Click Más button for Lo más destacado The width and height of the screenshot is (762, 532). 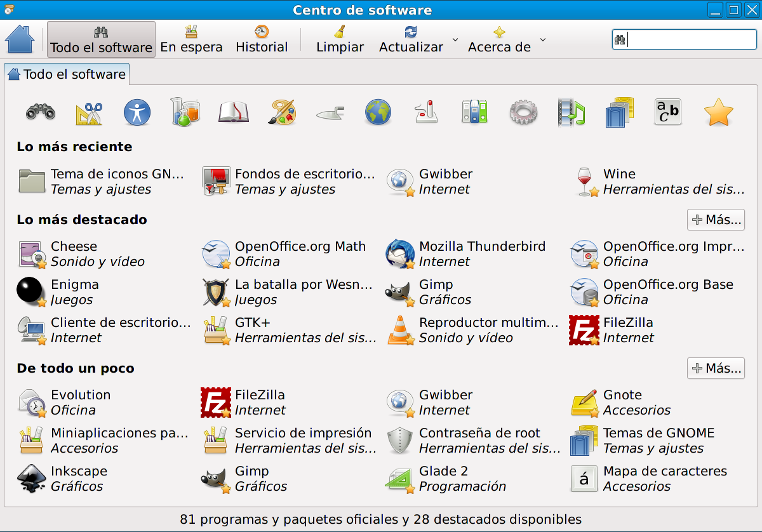point(716,220)
